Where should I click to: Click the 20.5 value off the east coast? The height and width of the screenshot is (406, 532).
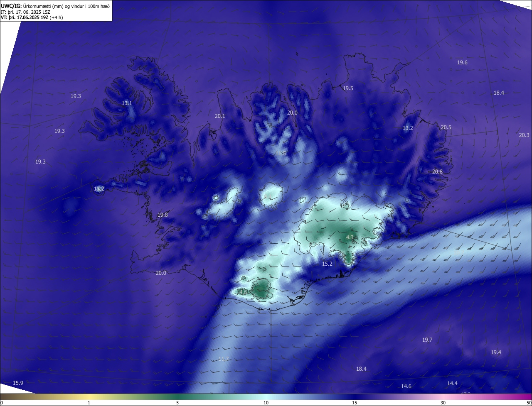tap(446, 127)
